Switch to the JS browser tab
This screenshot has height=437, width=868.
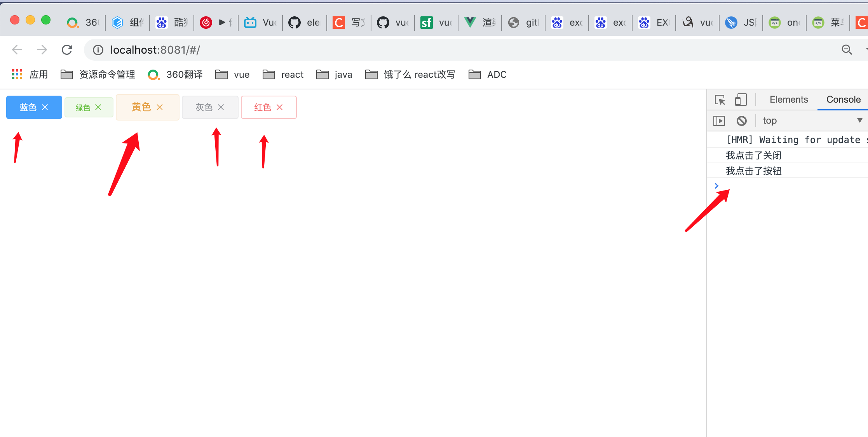[x=741, y=23]
